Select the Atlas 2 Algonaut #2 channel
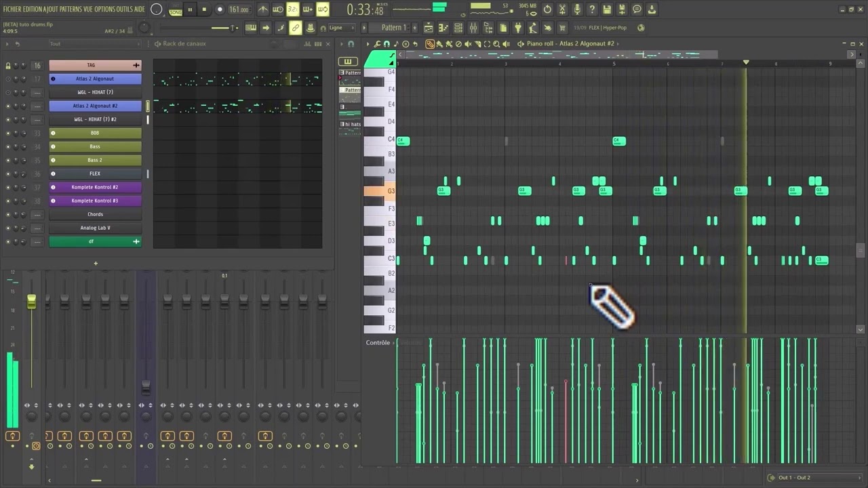 point(95,106)
